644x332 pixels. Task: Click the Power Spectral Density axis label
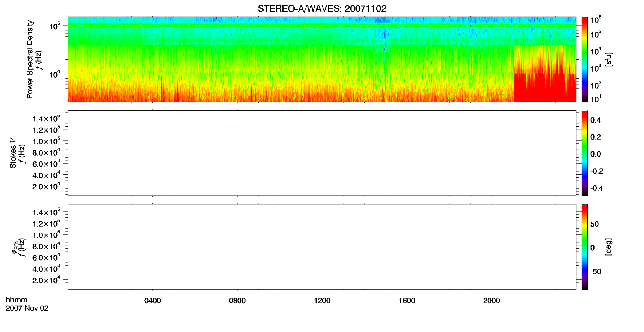[30, 59]
